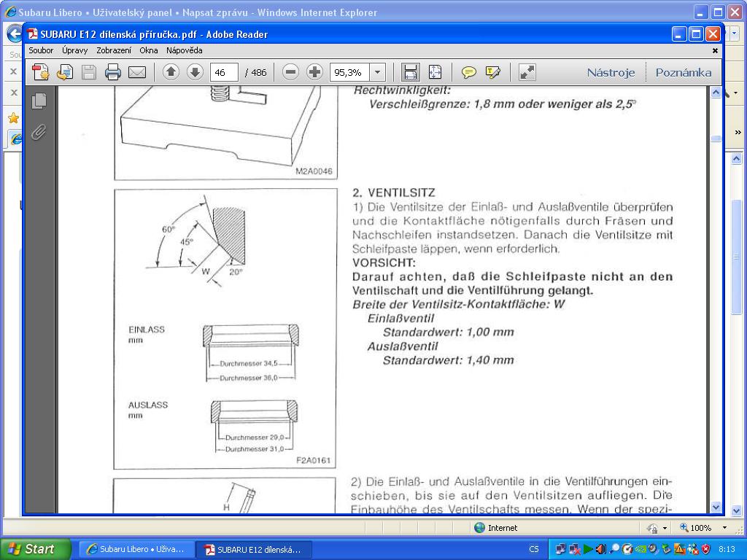Go to the next page with the down arrow

pyautogui.click(x=195, y=72)
